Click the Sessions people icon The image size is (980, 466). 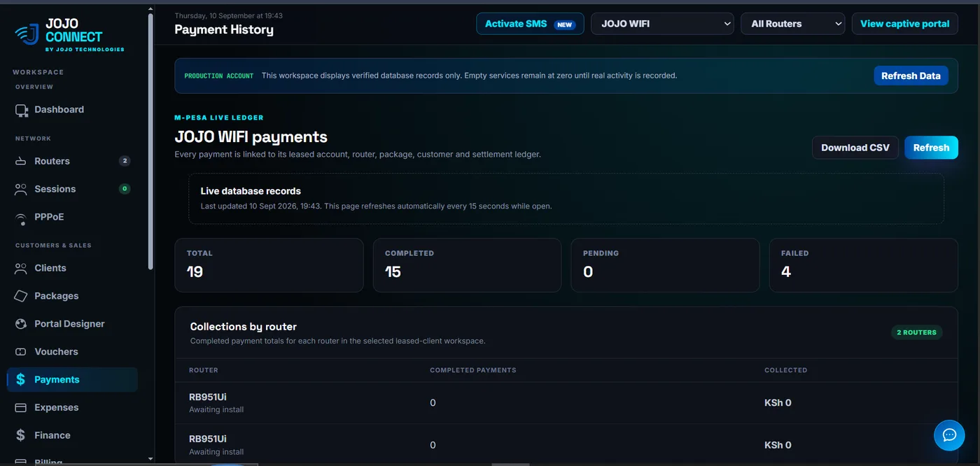tap(21, 189)
